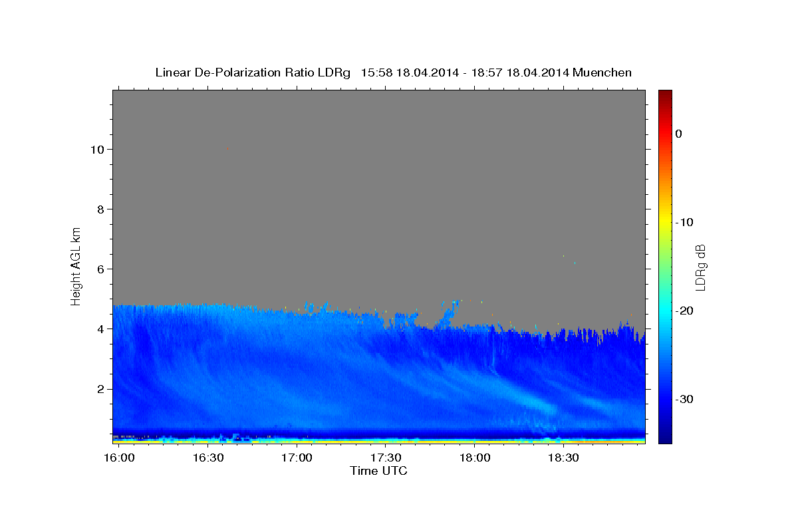
Task: Click the colorbar value '-20'
Action: pos(685,311)
